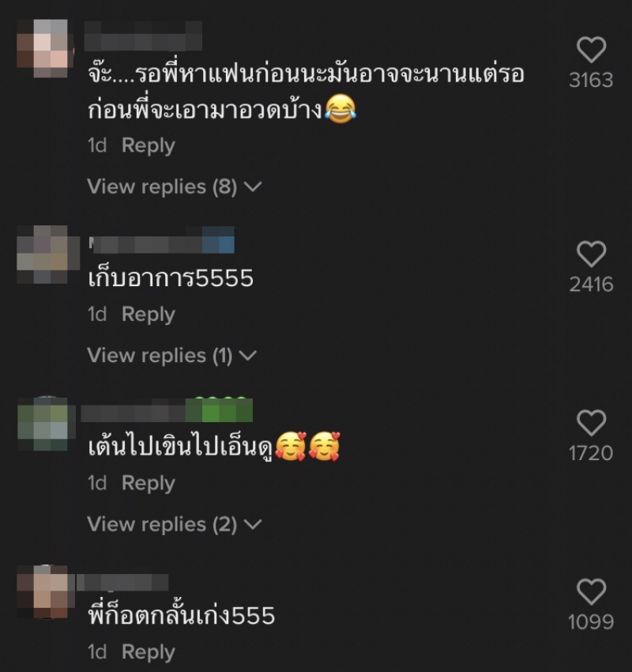Open the third commenter's username
632x672 pixels.
coord(167,410)
